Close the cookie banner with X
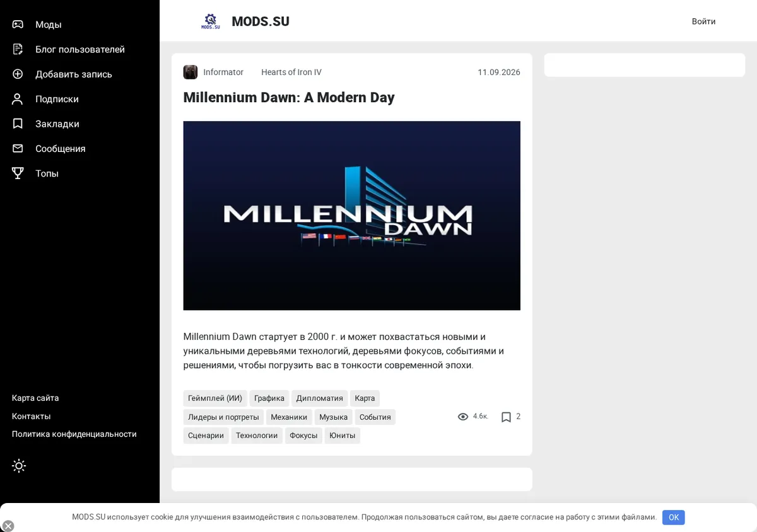The height and width of the screenshot is (532, 757). tap(8, 526)
